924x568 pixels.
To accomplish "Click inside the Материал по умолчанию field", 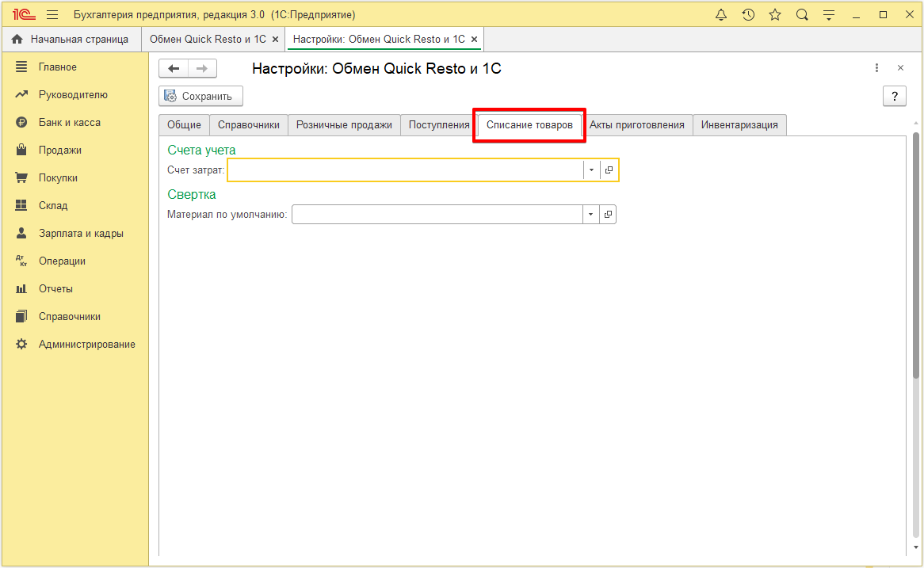I will tap(437, 215).
